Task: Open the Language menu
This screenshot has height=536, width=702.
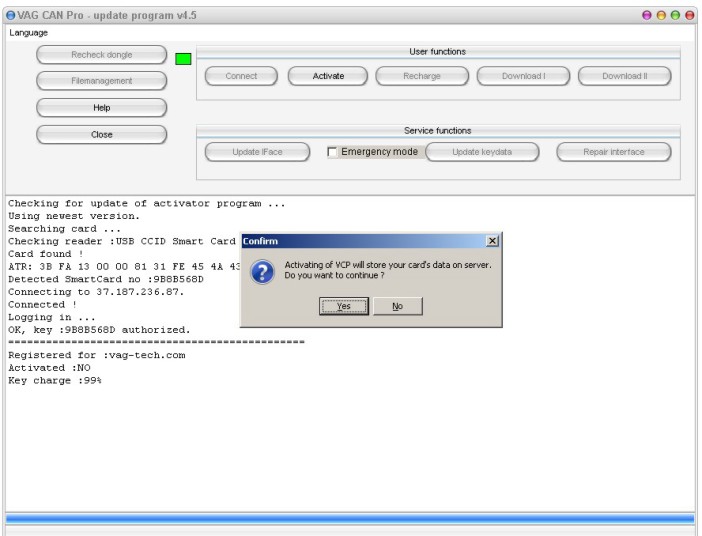Action: tap(28, 33)
